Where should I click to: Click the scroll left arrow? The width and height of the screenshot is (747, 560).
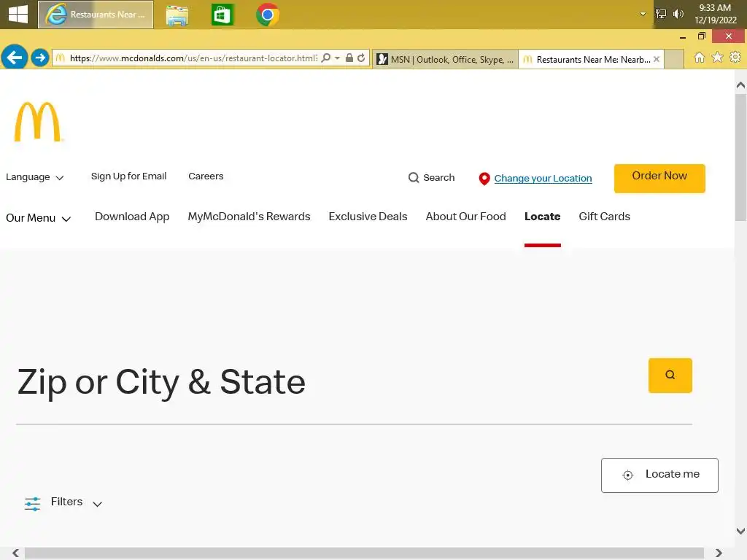click(x=16, y=553)
